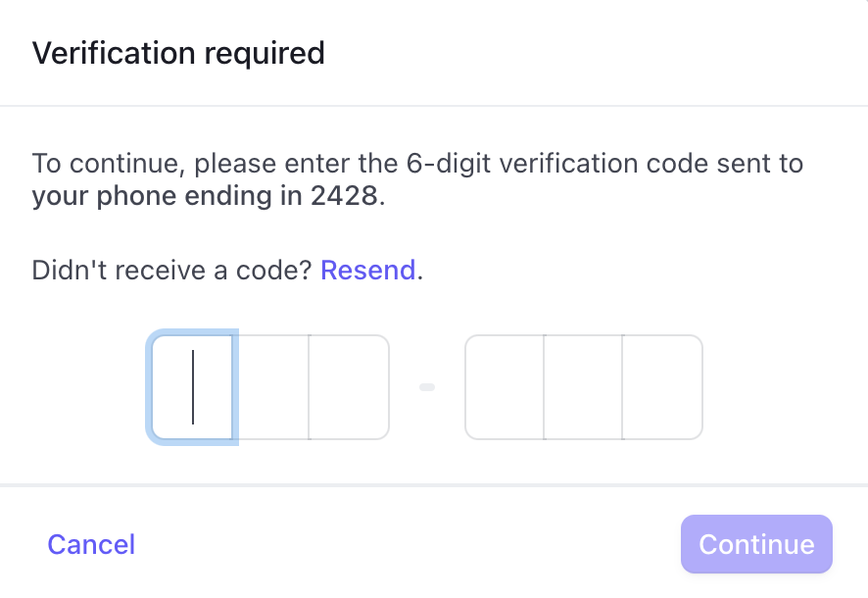The image size is (868, 598).
Task: Focus the third digit code field
Action: pos(349,387)
